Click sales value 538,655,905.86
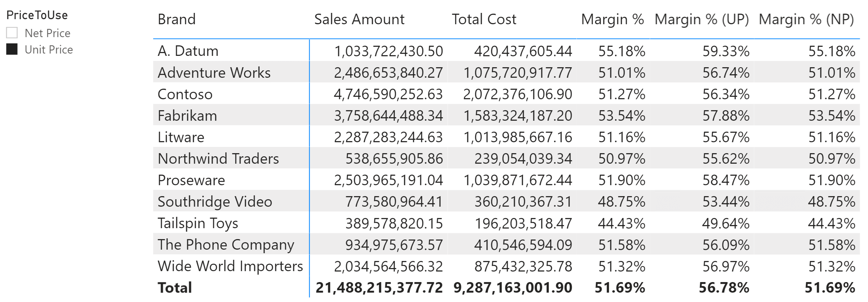 pyautogui.click(x=394, y=159)
